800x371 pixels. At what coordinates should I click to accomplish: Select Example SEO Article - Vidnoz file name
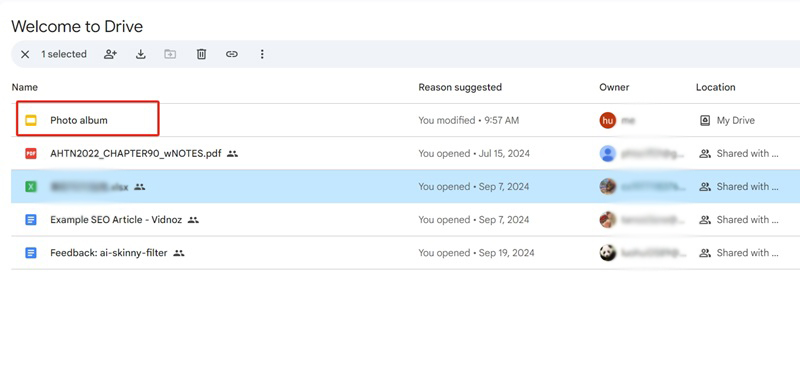pyautogui.click(x=116, y=220)
